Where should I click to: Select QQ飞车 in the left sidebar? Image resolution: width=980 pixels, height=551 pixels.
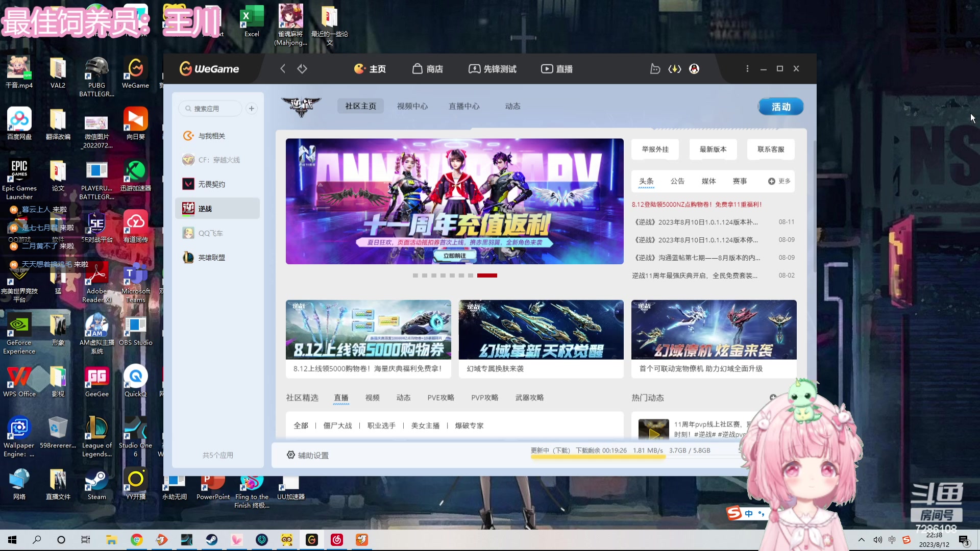tap(209, 233)
